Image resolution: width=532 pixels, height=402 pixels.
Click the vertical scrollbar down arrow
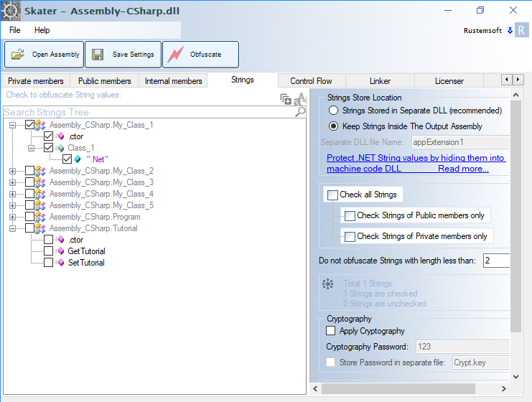click(515, 377)
